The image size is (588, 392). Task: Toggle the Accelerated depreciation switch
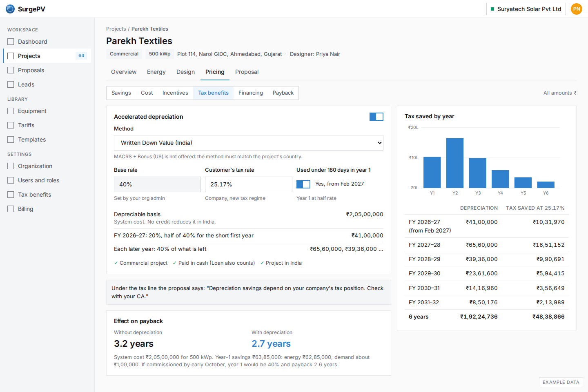376,117
